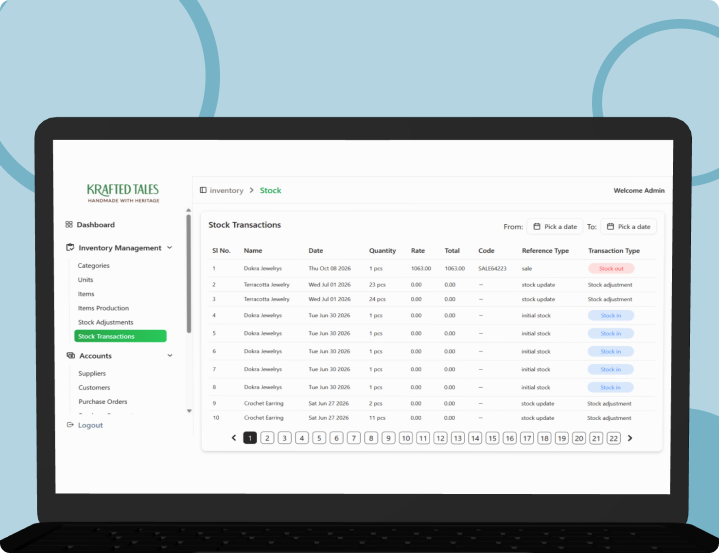Go to previous page with left arrow
Viewport: 719px width, 553px height.
(234, 438)
